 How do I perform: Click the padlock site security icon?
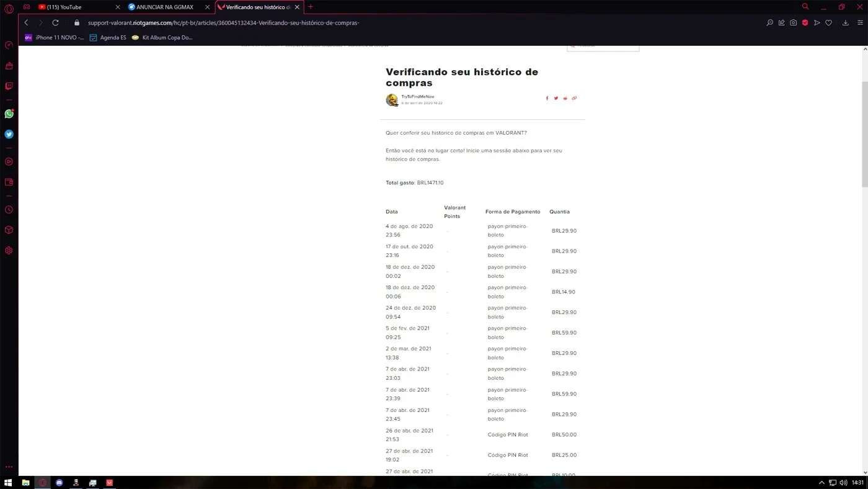[x=77, y=22]
